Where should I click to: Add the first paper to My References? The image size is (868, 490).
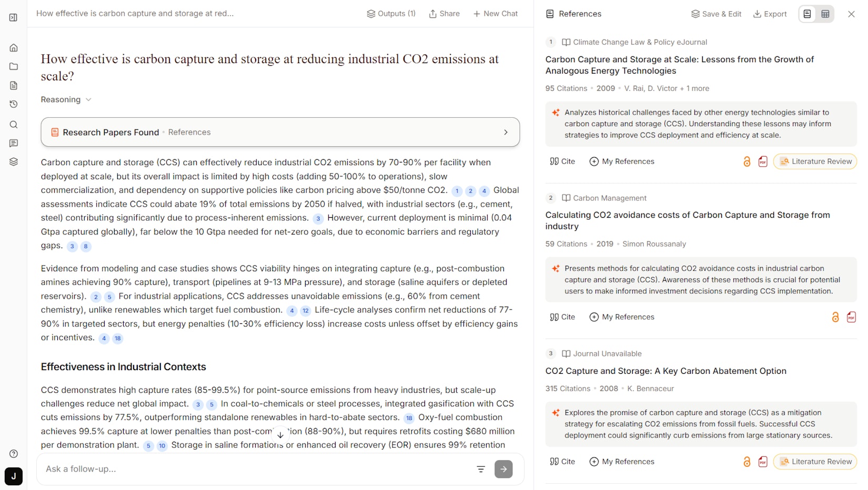point(622,161)
